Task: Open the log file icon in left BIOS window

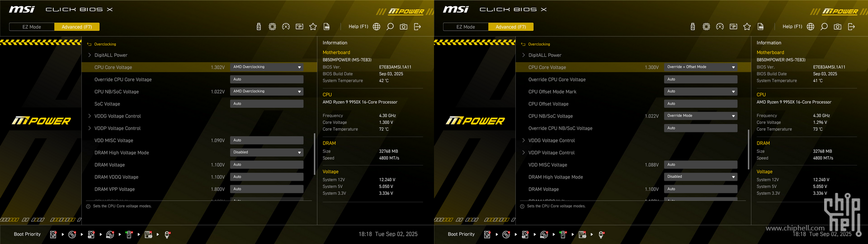Action: point(326,27)
